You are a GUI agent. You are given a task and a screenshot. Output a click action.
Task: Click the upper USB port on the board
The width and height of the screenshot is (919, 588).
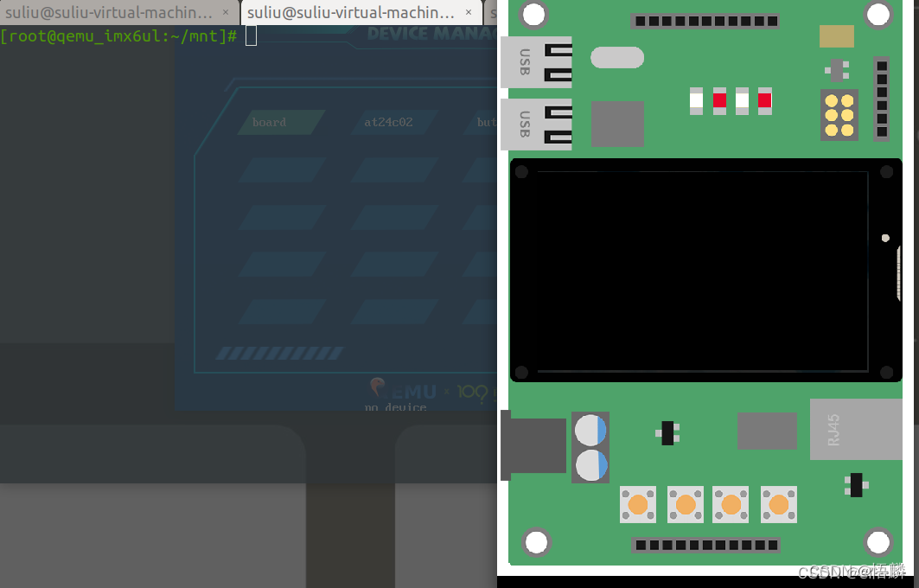536,62
